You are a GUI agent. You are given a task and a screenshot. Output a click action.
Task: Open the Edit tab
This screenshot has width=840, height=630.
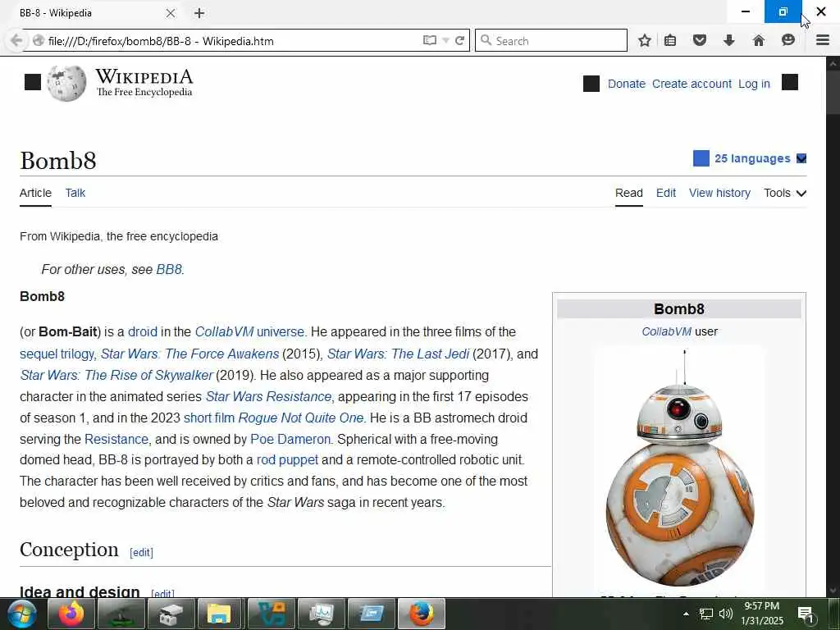point(666,193)
